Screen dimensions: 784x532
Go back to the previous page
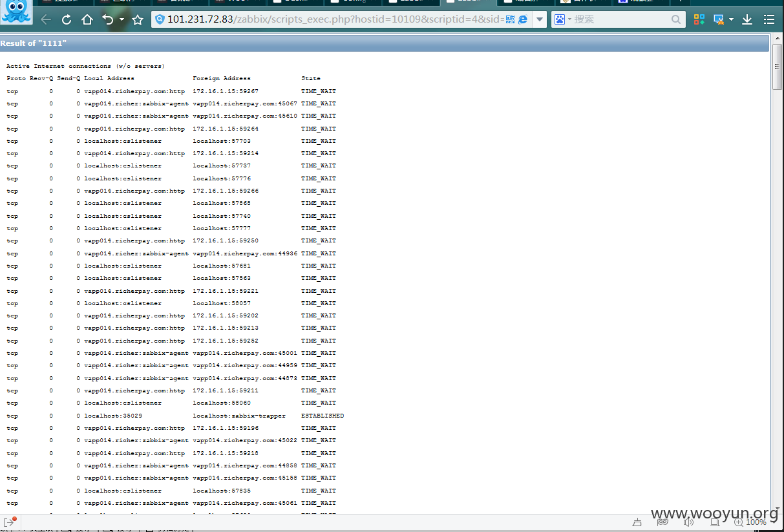tap(46, 20)
